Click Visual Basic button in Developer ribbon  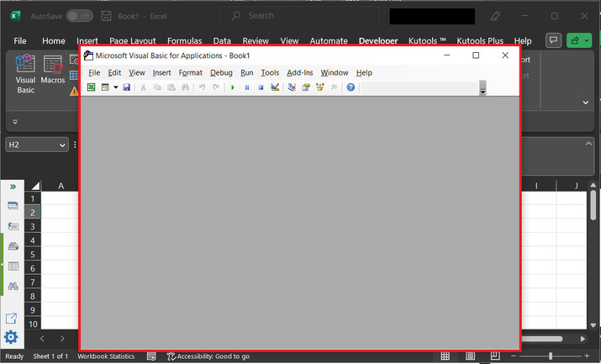(25, 74)
